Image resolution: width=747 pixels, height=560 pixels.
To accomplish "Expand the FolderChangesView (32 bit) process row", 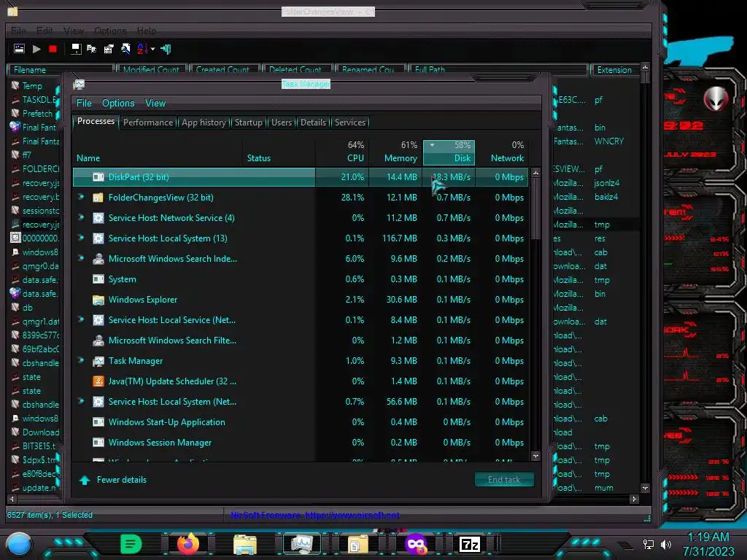I will (x=81, y=197).
